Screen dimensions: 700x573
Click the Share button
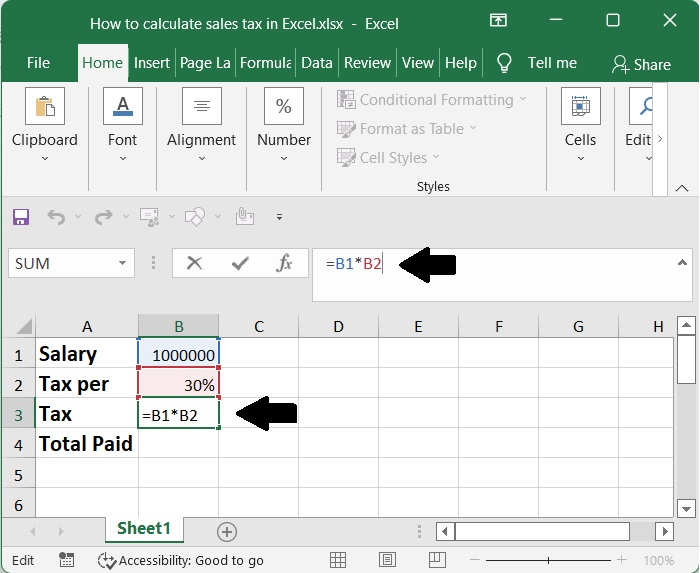point(641,64)
